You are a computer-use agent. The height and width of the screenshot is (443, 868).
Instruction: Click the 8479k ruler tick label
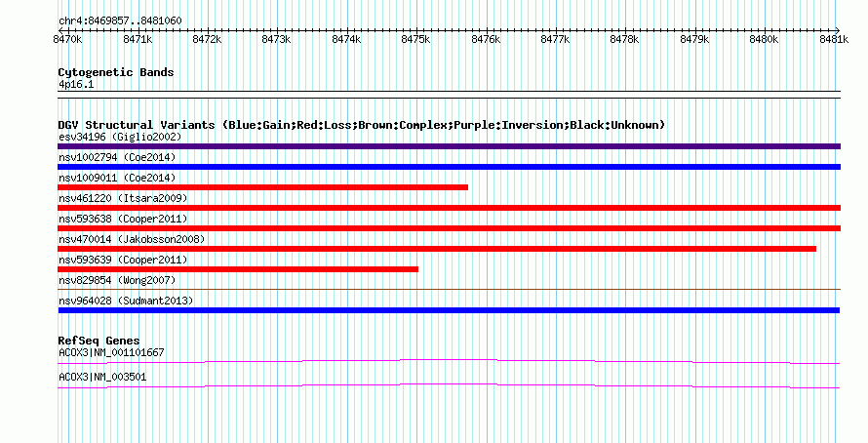point(694,39)
